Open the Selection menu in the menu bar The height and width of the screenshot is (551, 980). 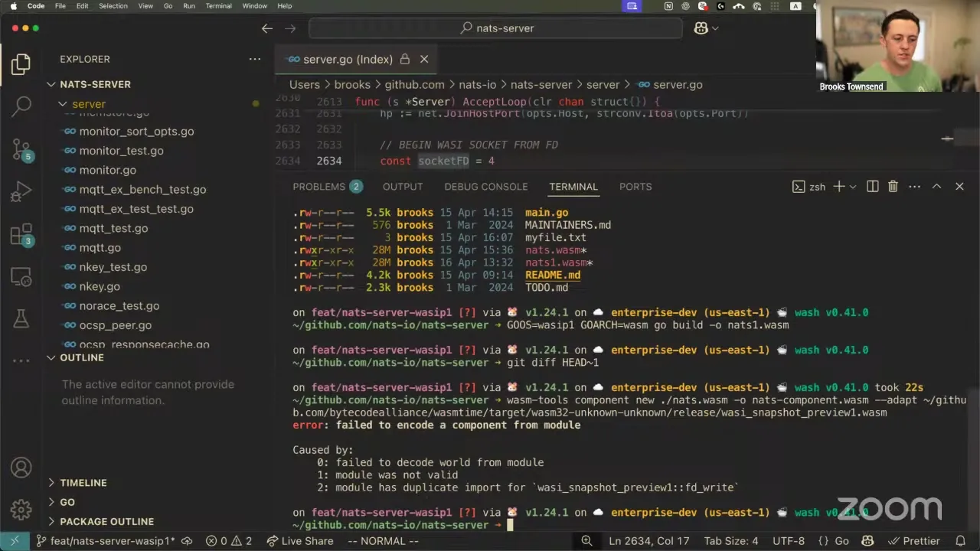pyautogui.click(x=113, y=6)
